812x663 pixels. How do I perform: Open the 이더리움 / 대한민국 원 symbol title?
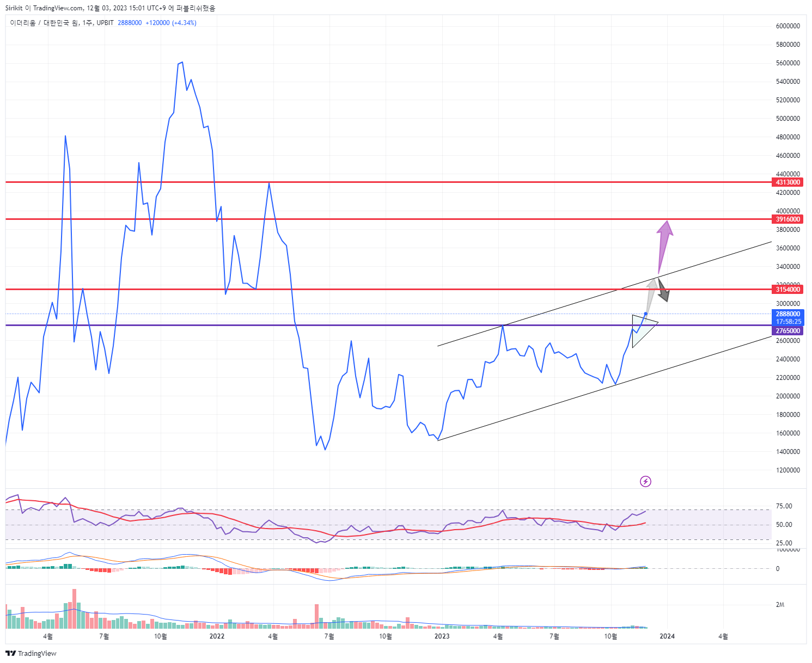pyautogui.click(x=44, y=23)
